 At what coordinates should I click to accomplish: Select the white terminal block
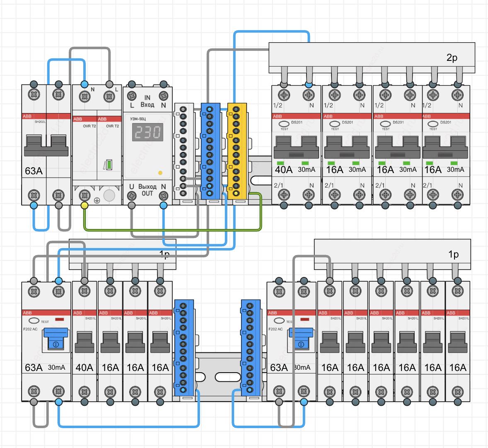pos(184,151)
